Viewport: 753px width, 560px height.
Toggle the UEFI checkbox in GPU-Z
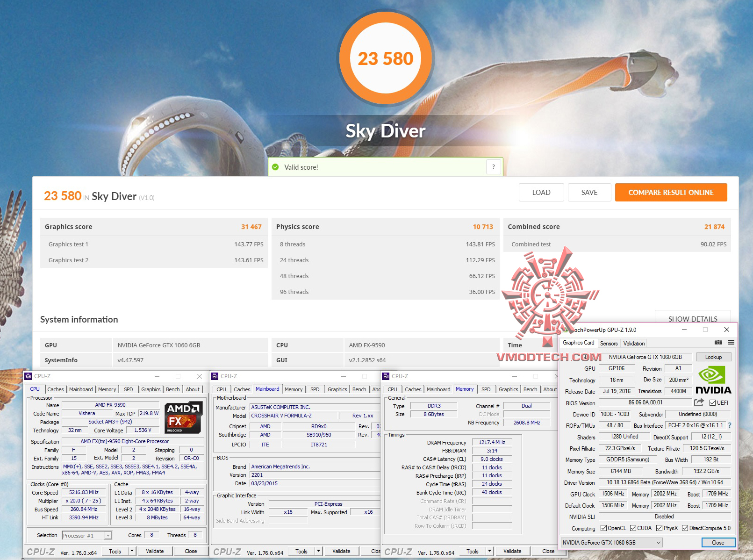pyautogui.click(x=712, y=403)
